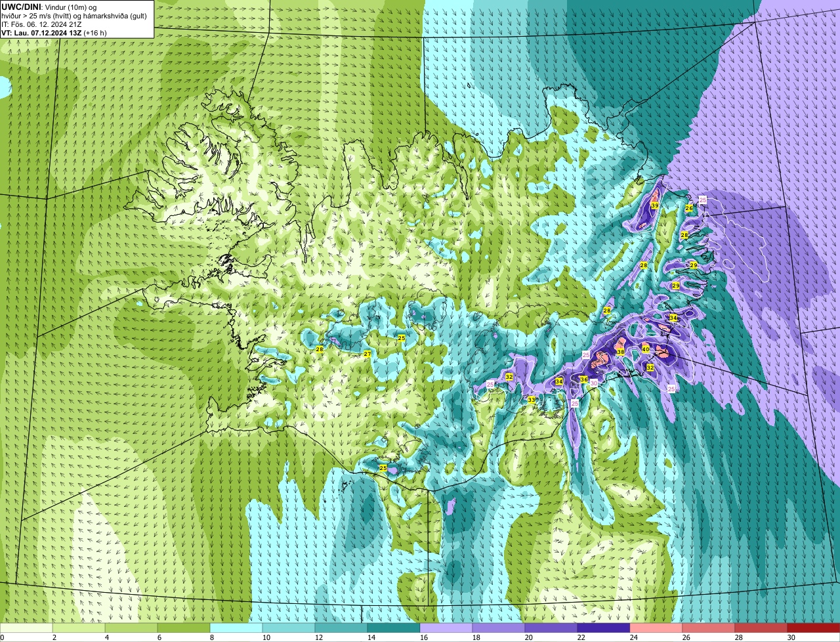Click the white 30 gust contour label
Image resolution: width=840 pixels, height=642 pixels.
point(593,383)
